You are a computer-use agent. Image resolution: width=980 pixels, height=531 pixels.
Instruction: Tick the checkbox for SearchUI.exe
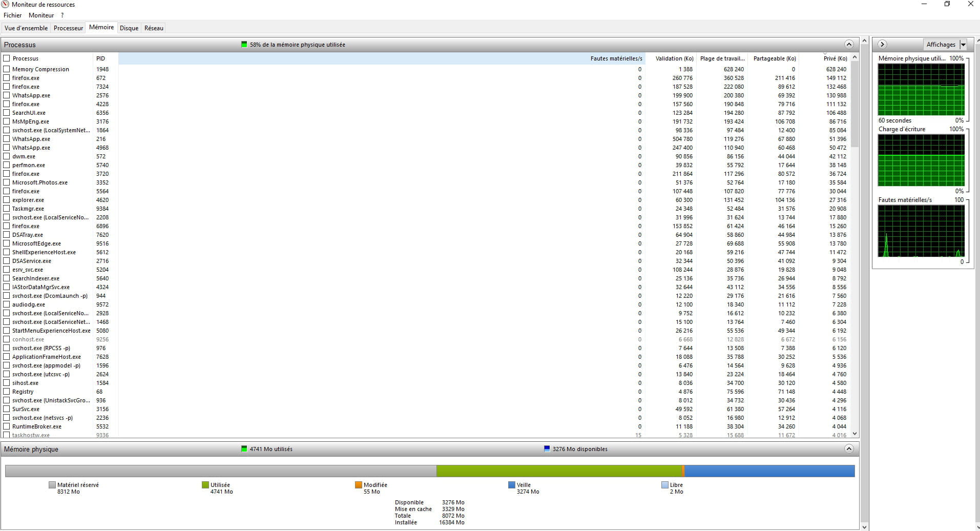7,112
